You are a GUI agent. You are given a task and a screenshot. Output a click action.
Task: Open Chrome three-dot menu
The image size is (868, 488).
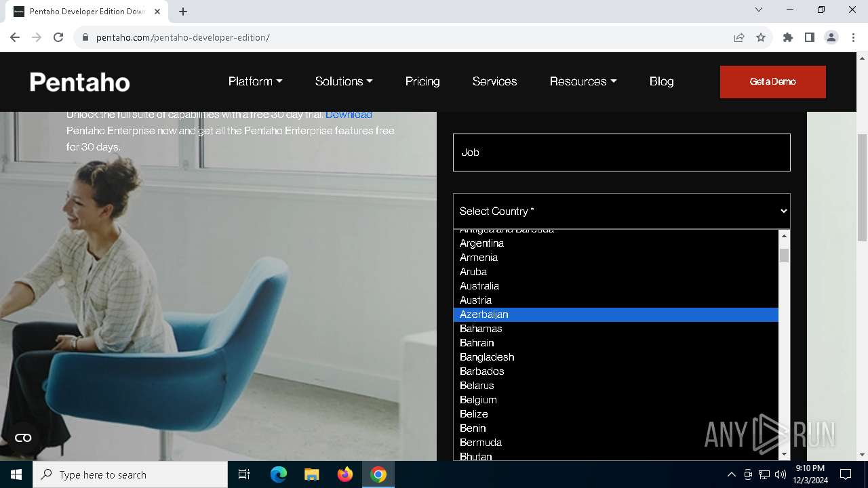(853, 37)
